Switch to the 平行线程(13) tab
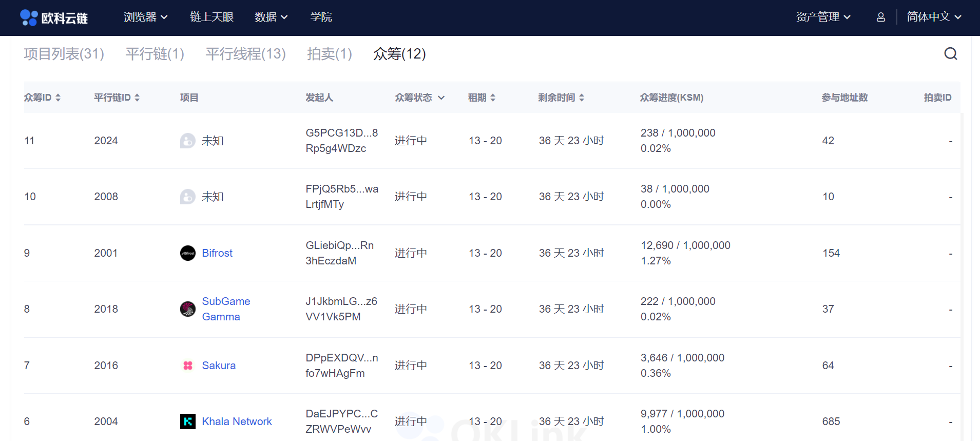The height and width of the screenshot is (441, 980). pos(245,54)
